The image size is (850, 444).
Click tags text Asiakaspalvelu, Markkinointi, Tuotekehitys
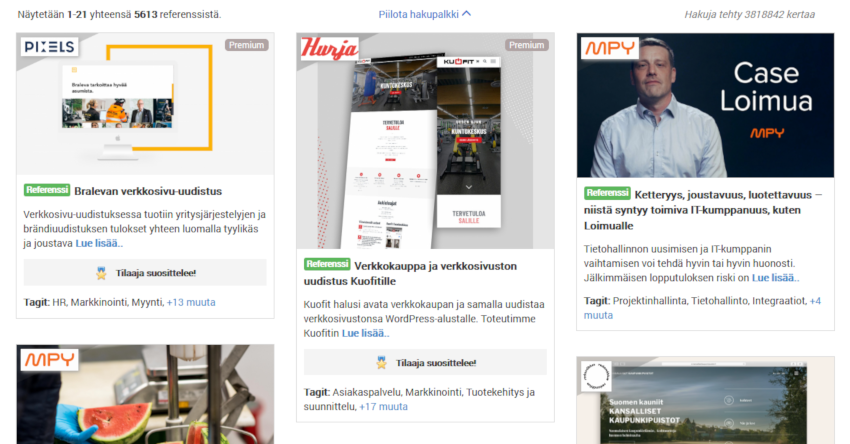[420, 399]
